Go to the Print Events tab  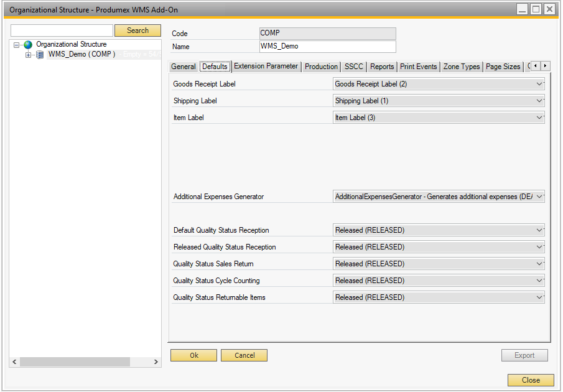[x=418, y=67]
